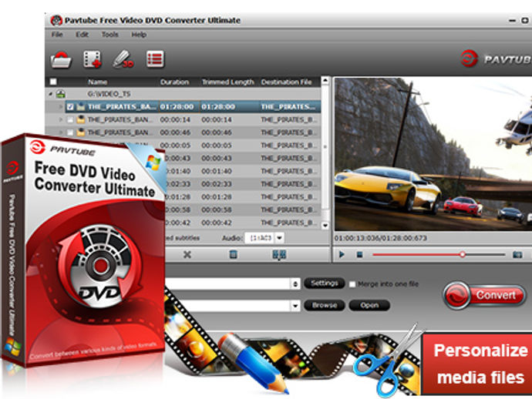Click the delete trash icon below file list

pyautogui.click(x=233, y=254)
